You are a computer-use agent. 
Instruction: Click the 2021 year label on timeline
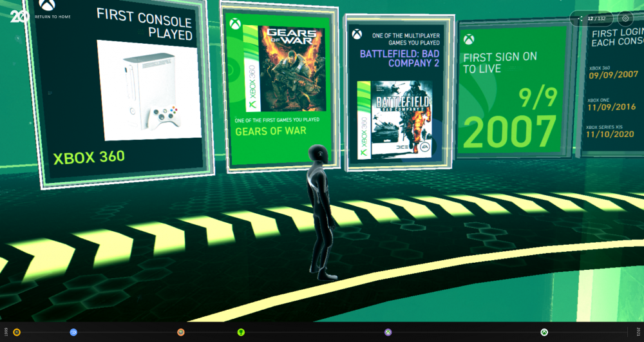coord(638,332)
